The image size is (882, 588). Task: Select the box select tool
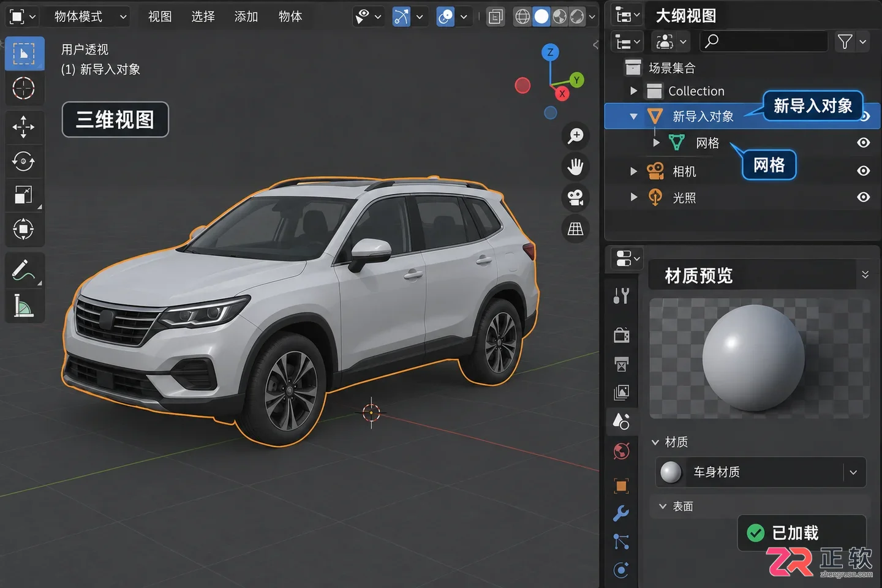coord(24,54)
